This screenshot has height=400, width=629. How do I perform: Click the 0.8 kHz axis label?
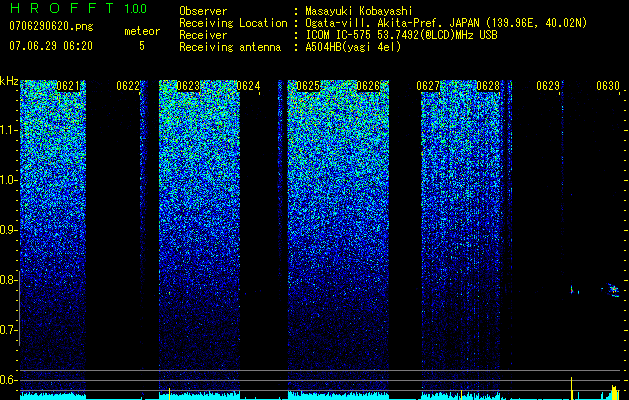point(9,280)
